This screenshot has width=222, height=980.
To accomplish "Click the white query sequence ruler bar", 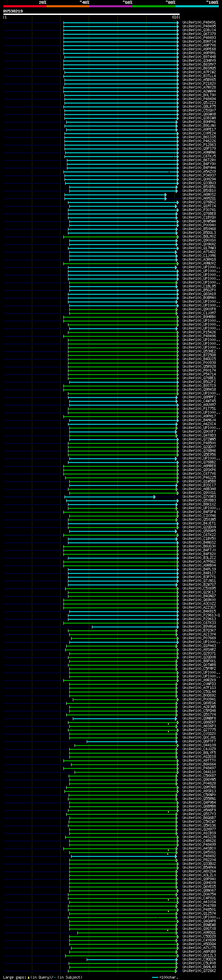I will (x=91, y=15).
